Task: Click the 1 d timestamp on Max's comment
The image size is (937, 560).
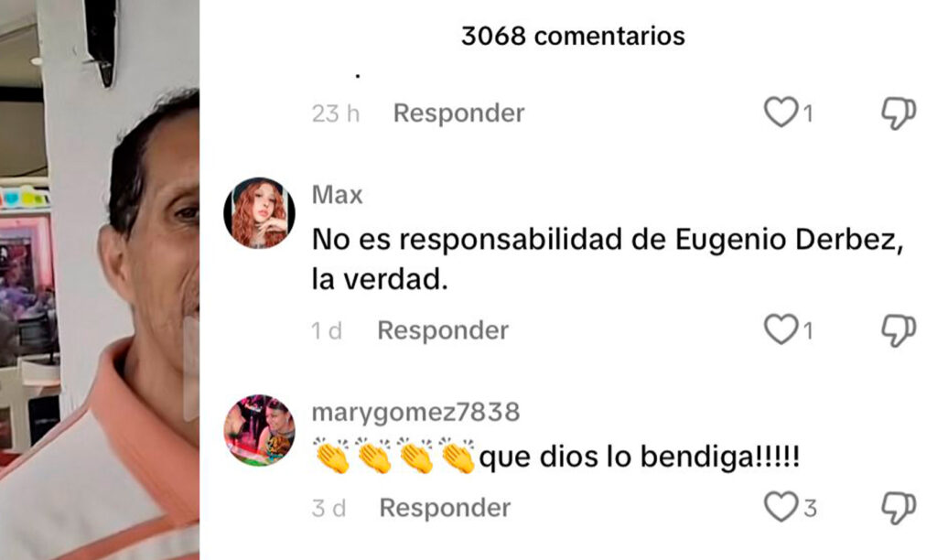Action: (327, 330)
